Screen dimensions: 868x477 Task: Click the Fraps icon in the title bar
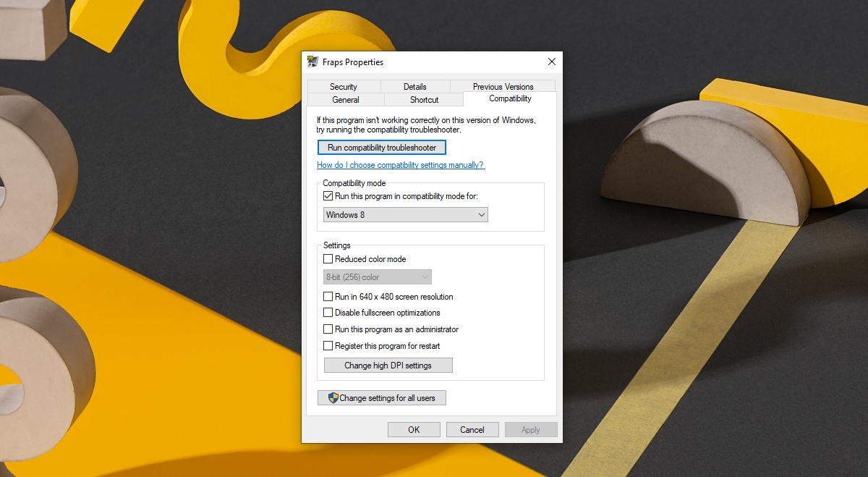(312, 62)
